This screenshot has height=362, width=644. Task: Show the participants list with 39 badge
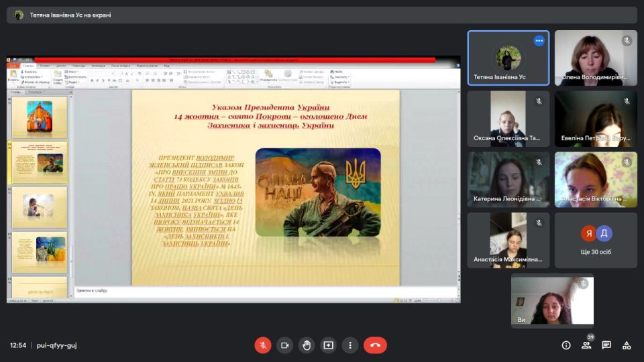coord(586,345)
